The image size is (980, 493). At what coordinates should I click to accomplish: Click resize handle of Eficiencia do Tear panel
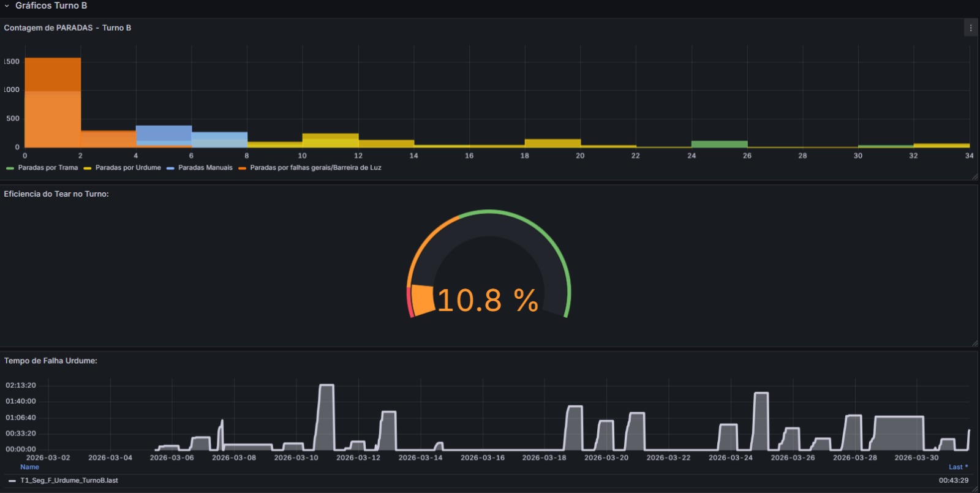974,344
